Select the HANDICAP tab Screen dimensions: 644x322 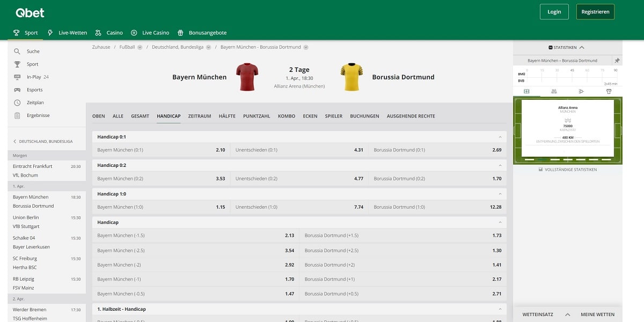coord(169,116)
